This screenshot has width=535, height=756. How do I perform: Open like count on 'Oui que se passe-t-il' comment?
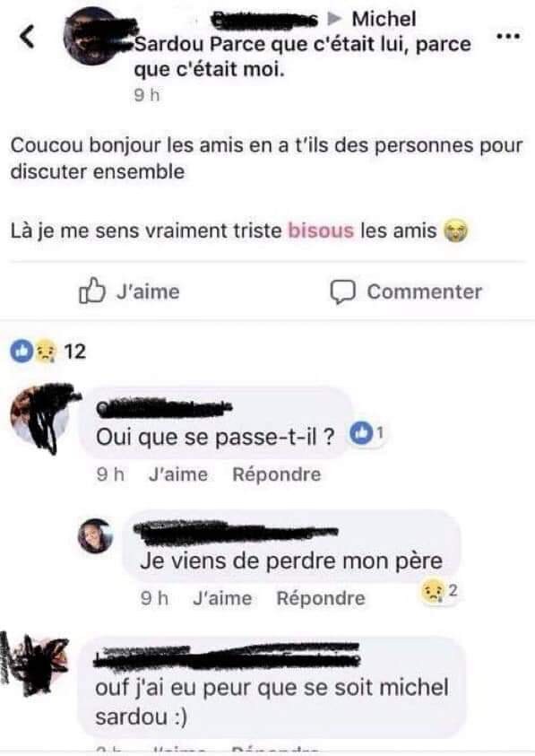pos(367,433)
